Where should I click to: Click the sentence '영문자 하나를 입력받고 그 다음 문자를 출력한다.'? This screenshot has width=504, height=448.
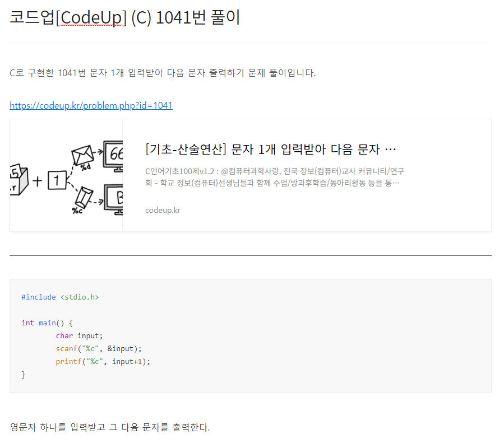110,427
